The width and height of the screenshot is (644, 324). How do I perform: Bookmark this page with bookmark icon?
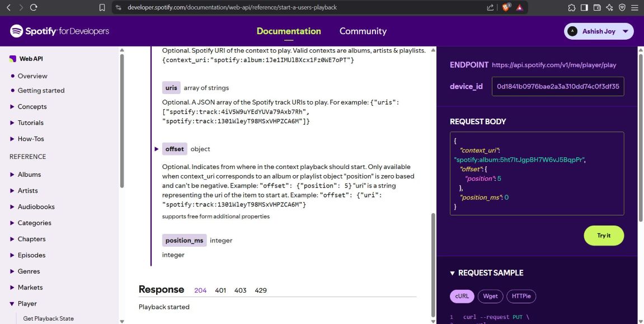pos(102,7)
